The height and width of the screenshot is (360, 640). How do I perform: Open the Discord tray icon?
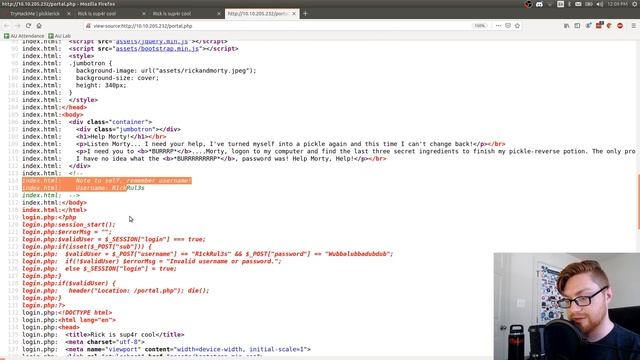coord(539,4)
